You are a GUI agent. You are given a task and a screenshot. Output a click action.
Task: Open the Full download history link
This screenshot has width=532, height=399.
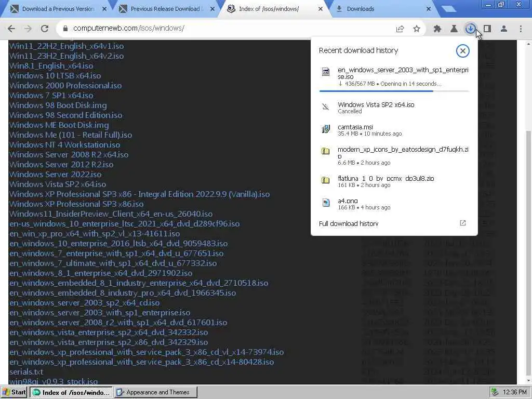pyautogui.click(x=349, y=223)
